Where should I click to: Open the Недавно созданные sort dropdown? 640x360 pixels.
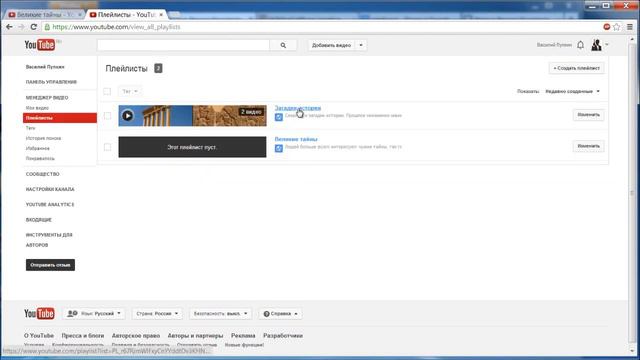tap(573, 91)
